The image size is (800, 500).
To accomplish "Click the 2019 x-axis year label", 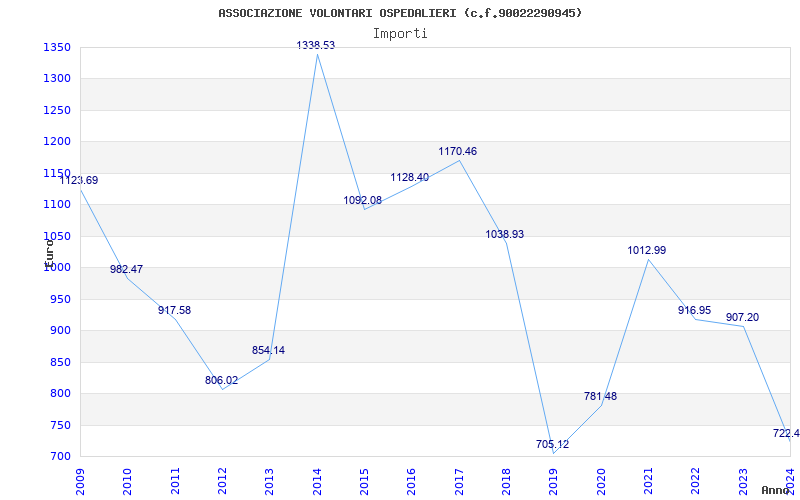I will 554,482.
